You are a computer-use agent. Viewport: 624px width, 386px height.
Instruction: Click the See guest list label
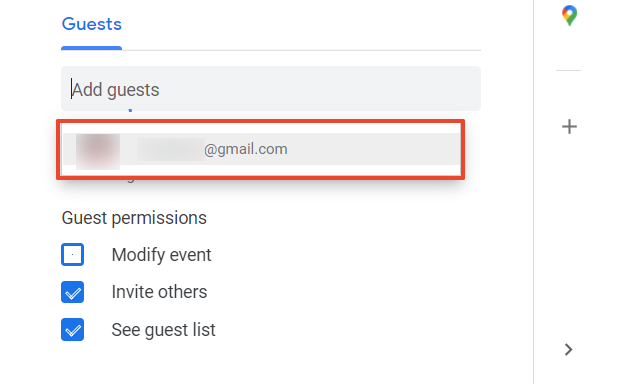[x=163, y=330]
